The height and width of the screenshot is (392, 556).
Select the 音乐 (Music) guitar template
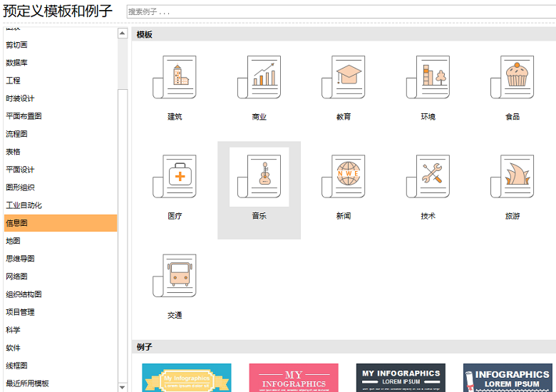click(259, 177)
